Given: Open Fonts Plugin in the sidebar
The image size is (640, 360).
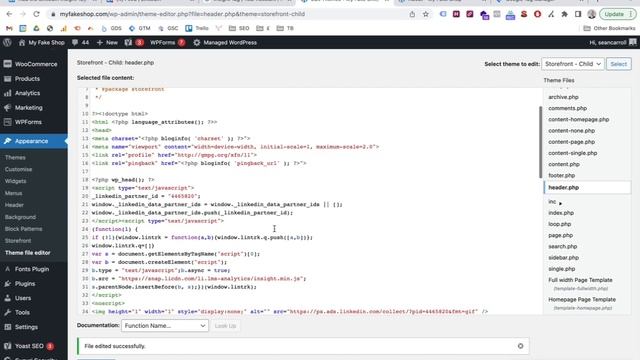Looking at the screenshot, I should 34,269.
